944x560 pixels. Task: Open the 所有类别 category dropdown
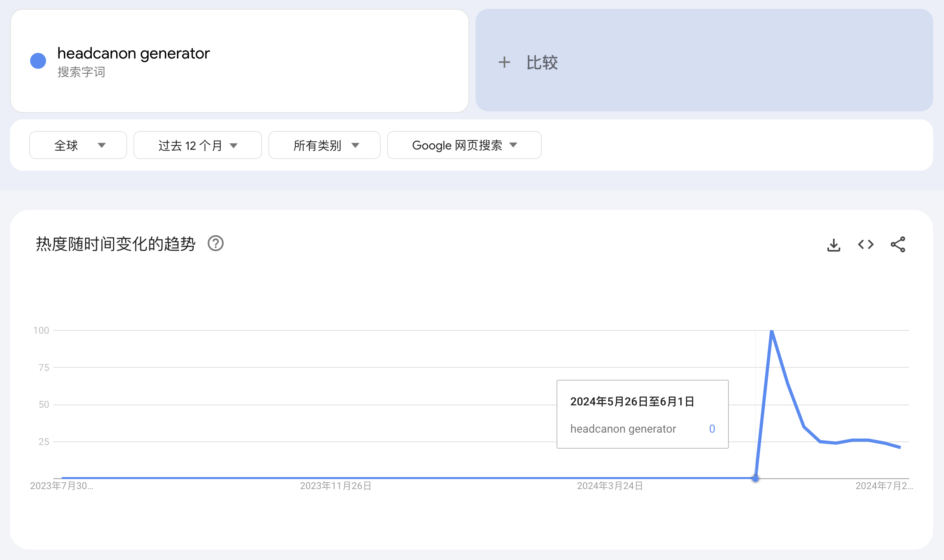coord(325,145)
